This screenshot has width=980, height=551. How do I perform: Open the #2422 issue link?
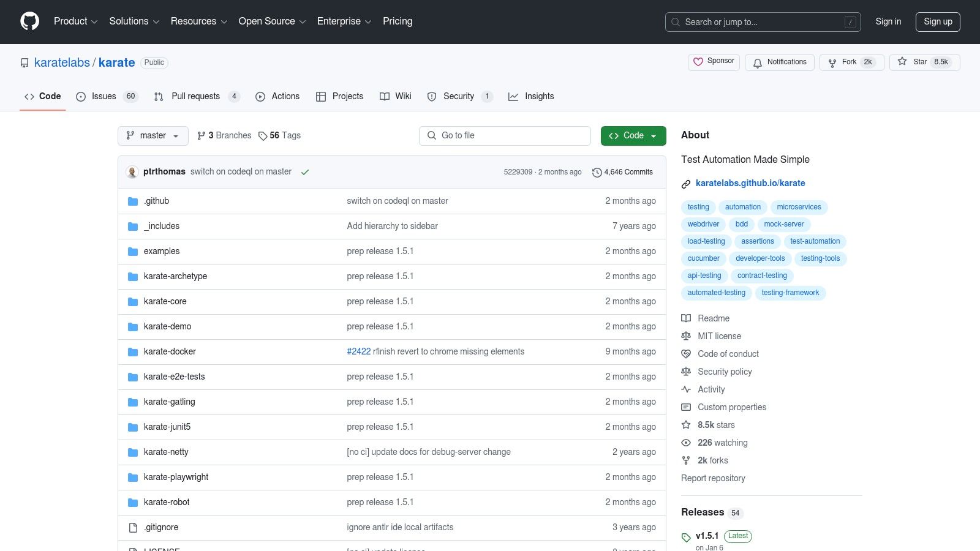click(359, 352)
